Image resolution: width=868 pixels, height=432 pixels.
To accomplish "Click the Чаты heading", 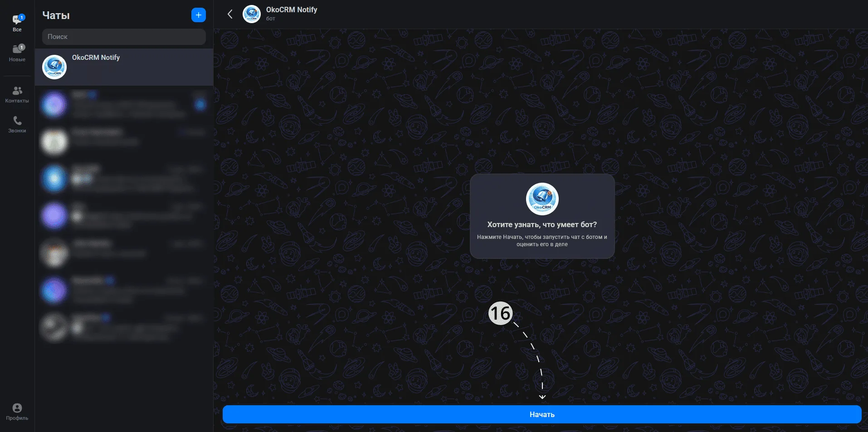I will (x=56, y=15).
